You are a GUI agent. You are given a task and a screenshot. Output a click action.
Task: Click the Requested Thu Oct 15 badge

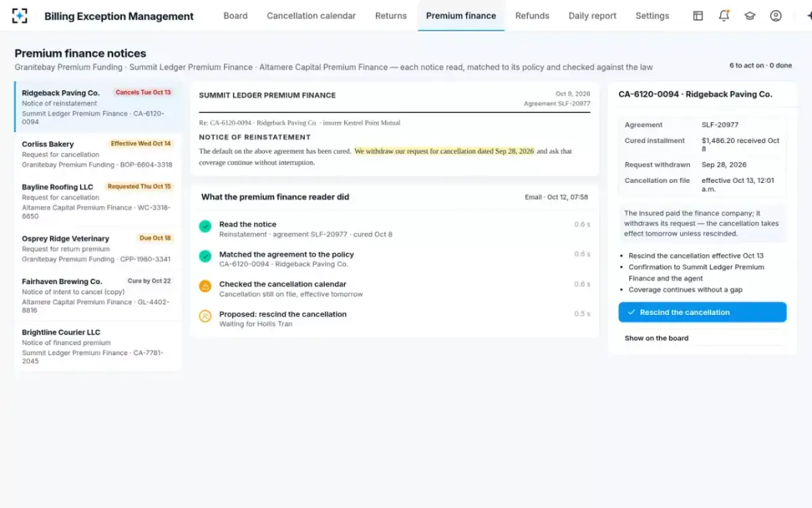(139, 186)
